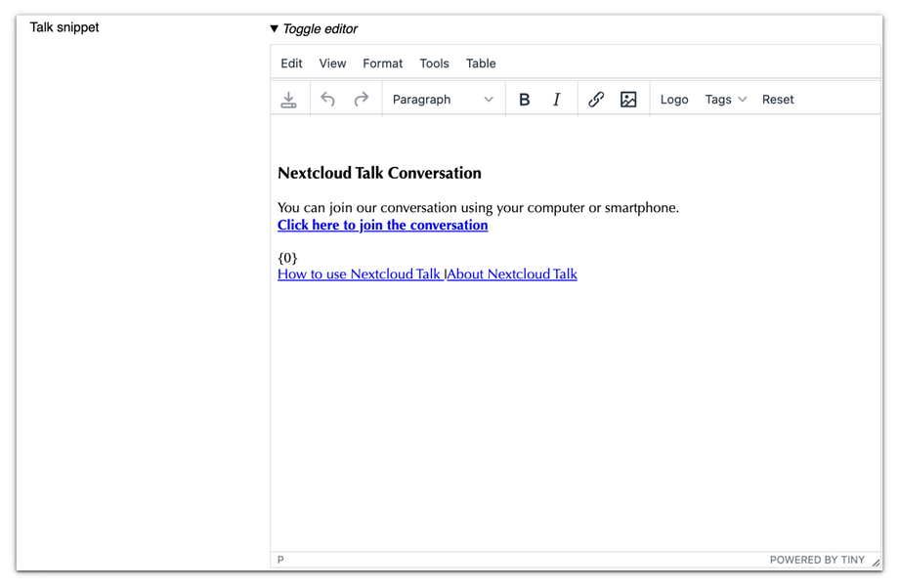The height and width of the screenshot is (588, 899).
Task: Insert an image
Action: click(628, 100)
